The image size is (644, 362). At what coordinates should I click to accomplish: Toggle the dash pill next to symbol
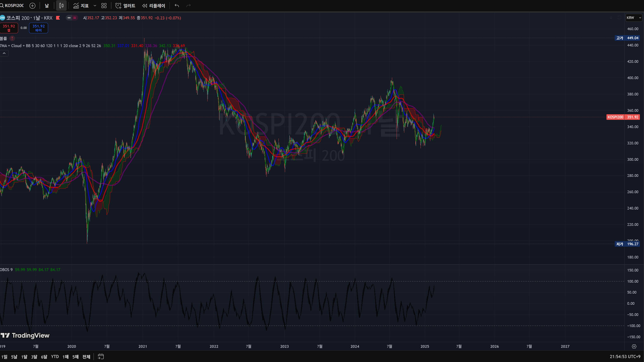69,18
